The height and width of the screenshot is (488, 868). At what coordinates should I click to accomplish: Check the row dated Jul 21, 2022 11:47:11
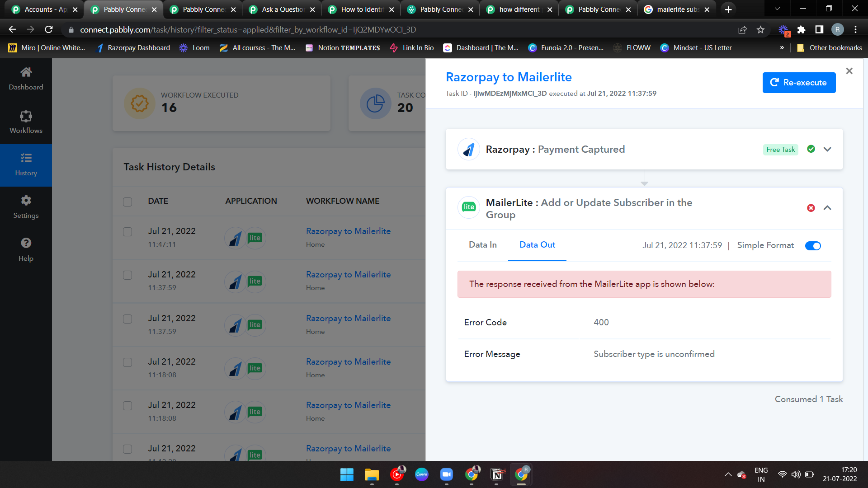click(127, 232)
